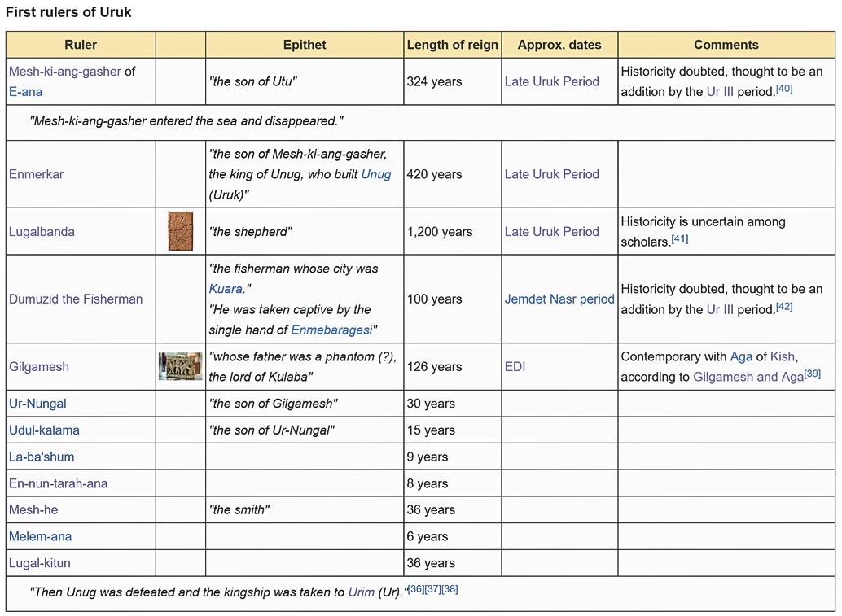842x616 pixels.
Task: Open the Lugalbanda article link
Action: [42, 232]
